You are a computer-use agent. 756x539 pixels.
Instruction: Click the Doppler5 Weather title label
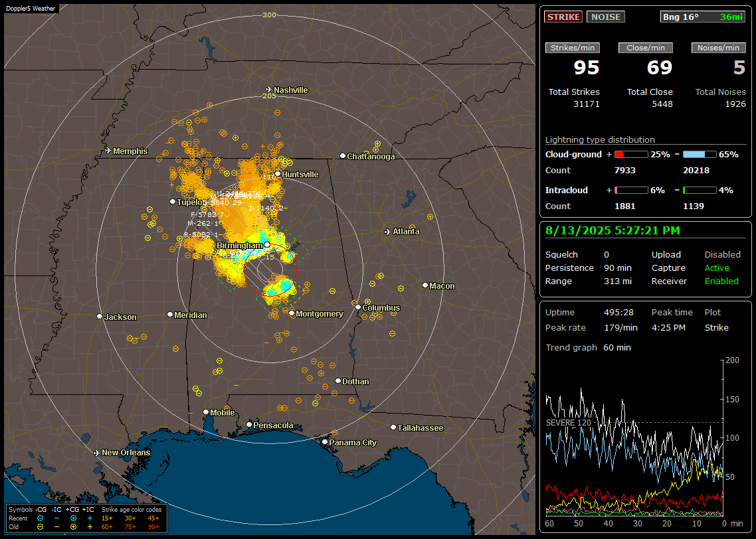pyautogui.click(x=31, y=8)
